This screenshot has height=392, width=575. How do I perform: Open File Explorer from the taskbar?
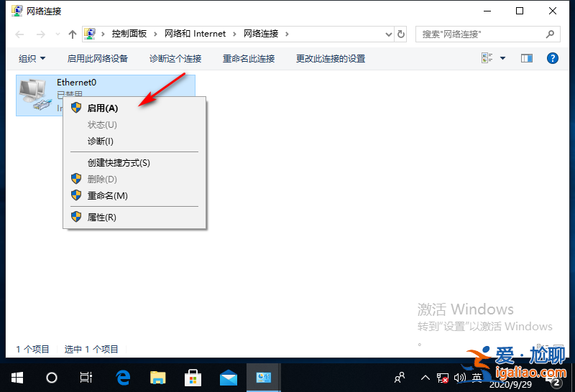pyautogui.click(x=157, y=378)
